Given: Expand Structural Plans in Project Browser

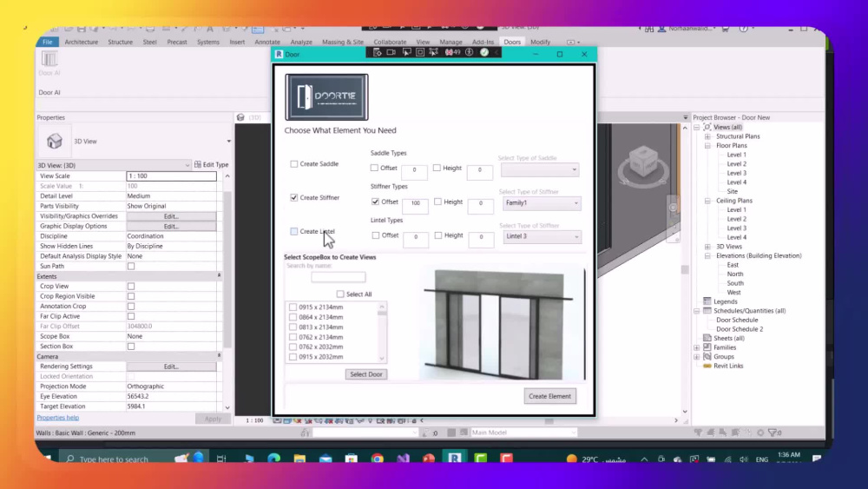Looking at the screenshot, I should [x=707, y=136].
